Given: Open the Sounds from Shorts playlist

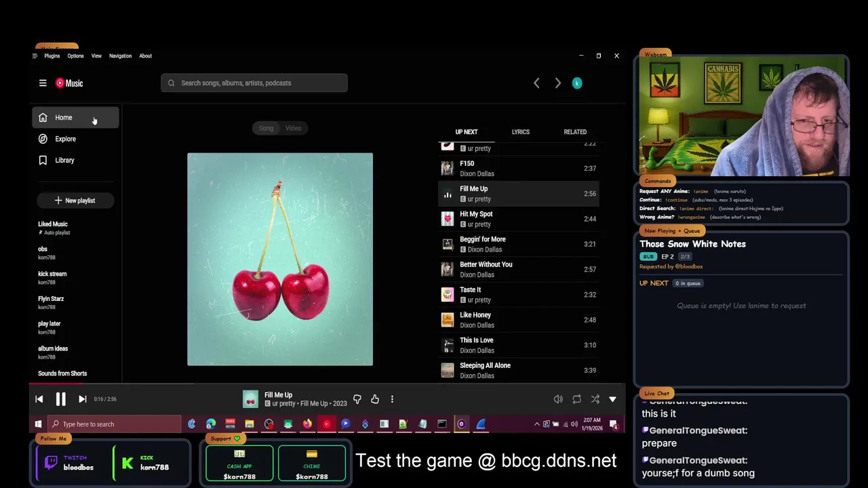Looking at the screenshot, I should point(75,373).
